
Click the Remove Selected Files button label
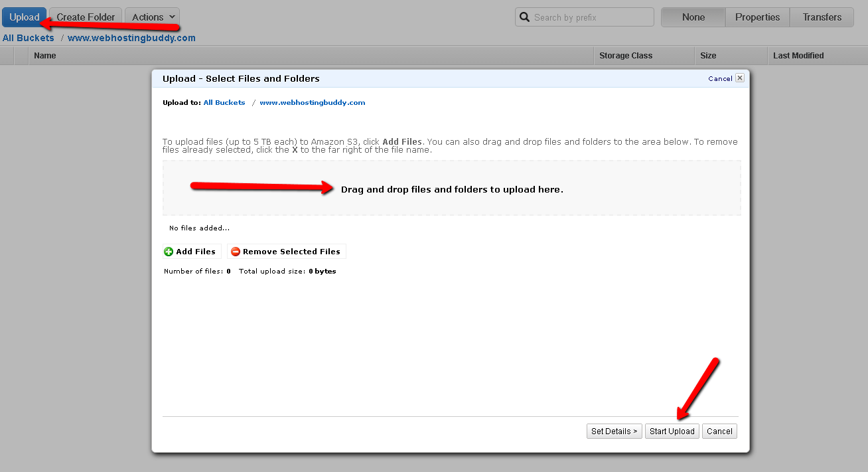(291, 252)
